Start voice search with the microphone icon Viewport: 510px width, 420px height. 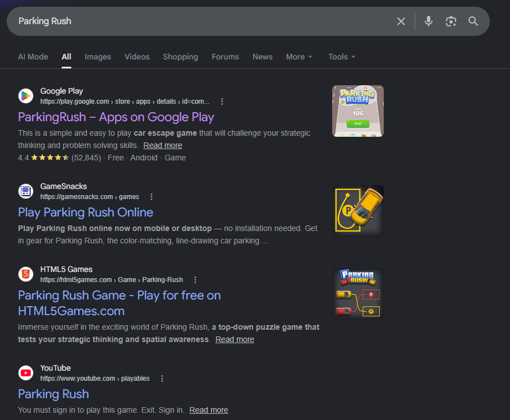[x=429, y=21]
